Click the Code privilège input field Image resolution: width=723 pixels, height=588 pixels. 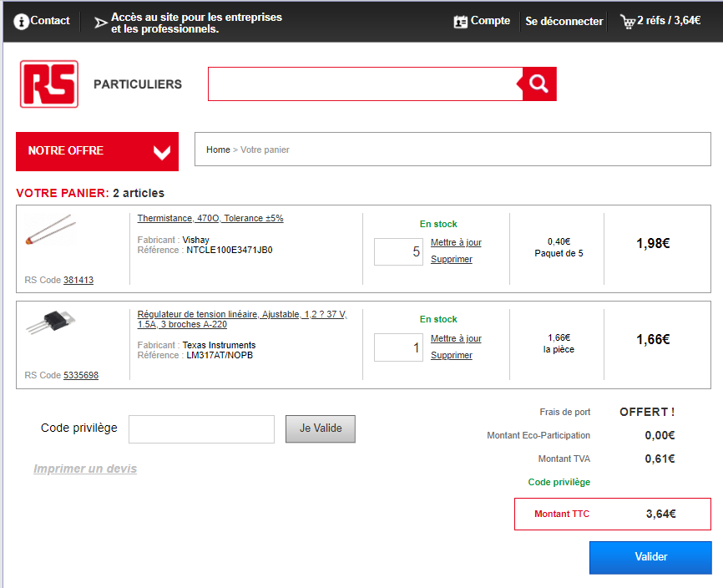tap(201, 429)
